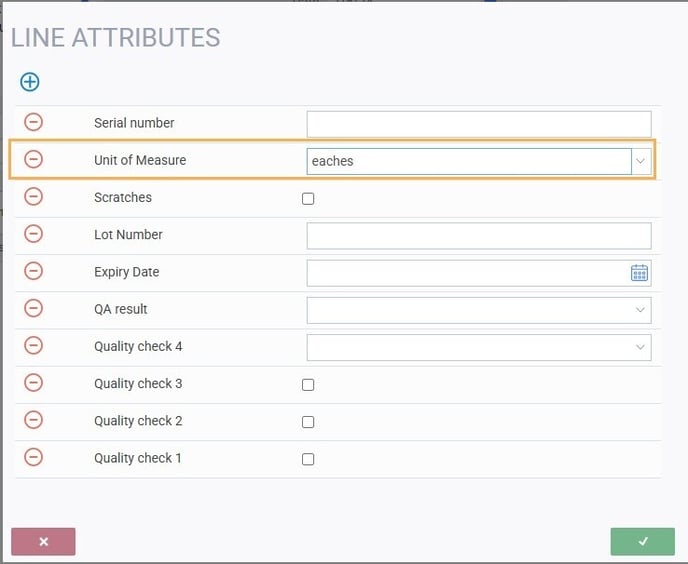Open the QA result dropdown
Image resolution: width=688 pixels, height=564 pixels.
[x=479, y=310]
